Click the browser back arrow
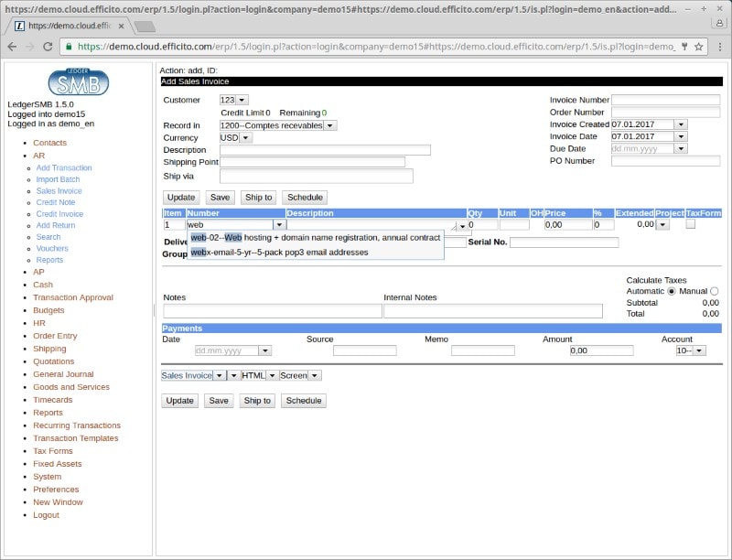 tap(12, 46)
